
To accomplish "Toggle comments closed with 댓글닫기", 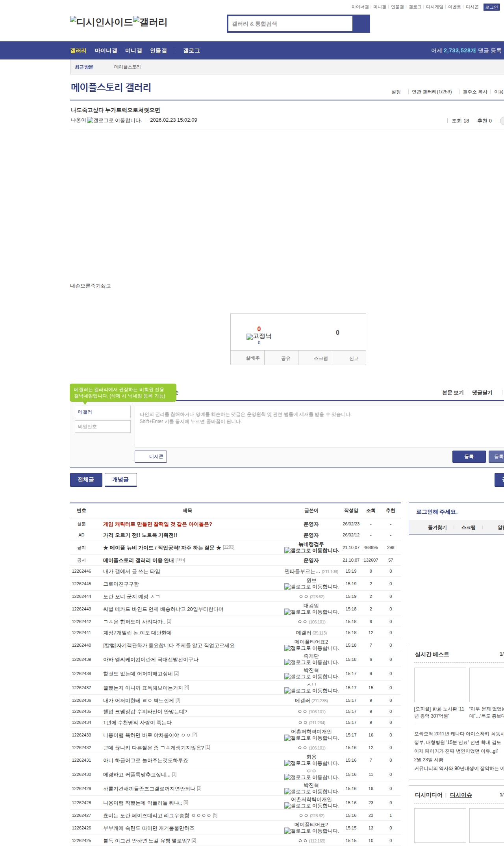I will [482, 393].
